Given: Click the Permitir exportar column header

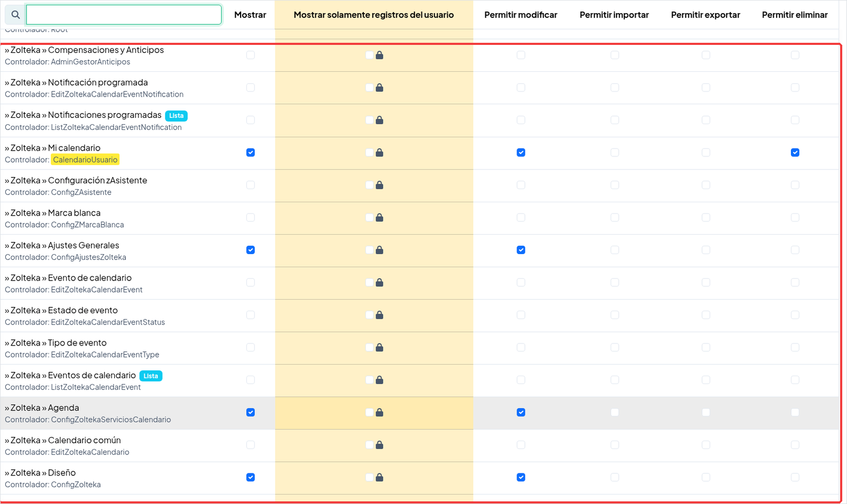Looking at the screenshot, I should click(x=706, y=15).
